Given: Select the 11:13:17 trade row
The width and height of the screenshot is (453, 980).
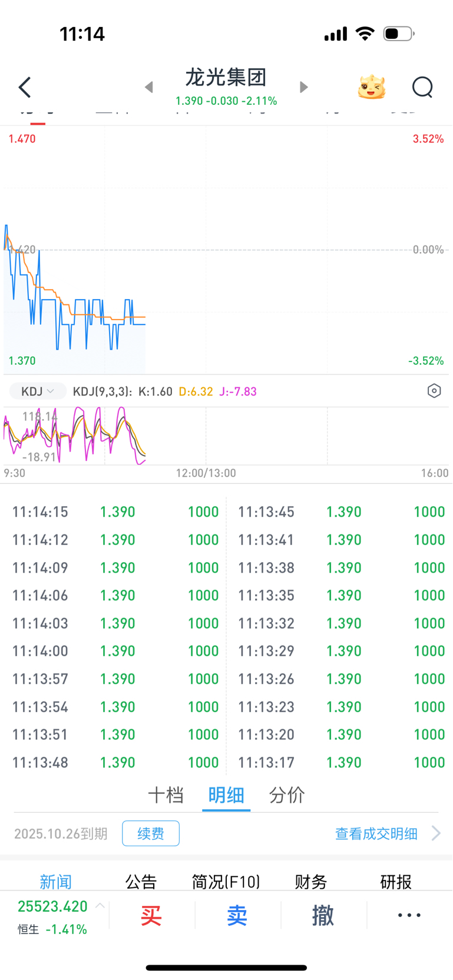Looking at the screenshot, I should 341,763.
